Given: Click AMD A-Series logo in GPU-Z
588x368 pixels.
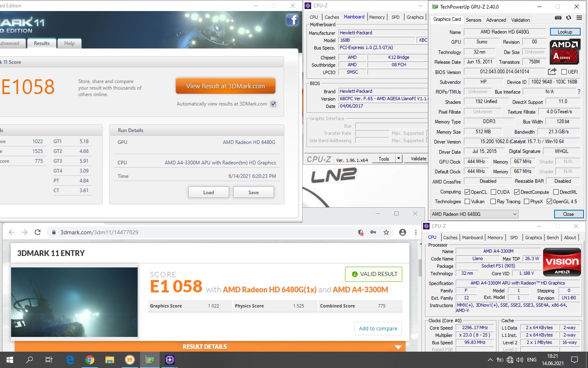Looking at the screenshot, I should (565, 52).
